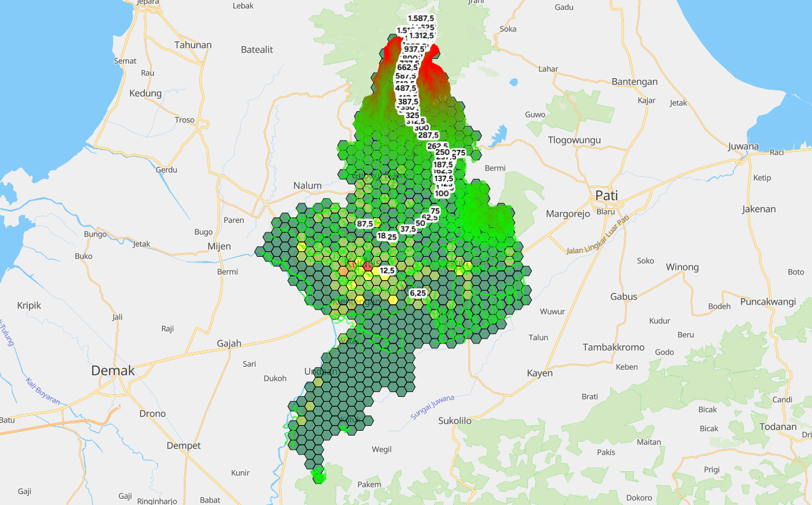
Task: Select the Juwana town label
Action: pyautogui.click(x=743, y=146)
